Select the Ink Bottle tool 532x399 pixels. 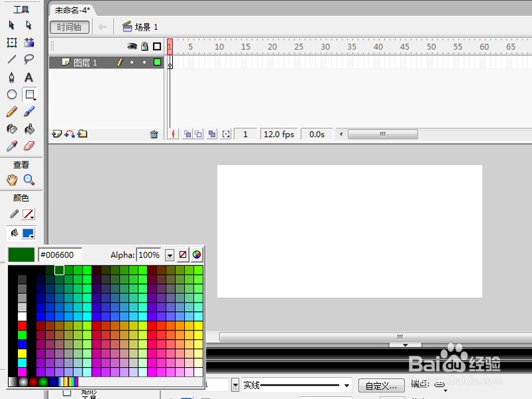(x=12, y=129)
